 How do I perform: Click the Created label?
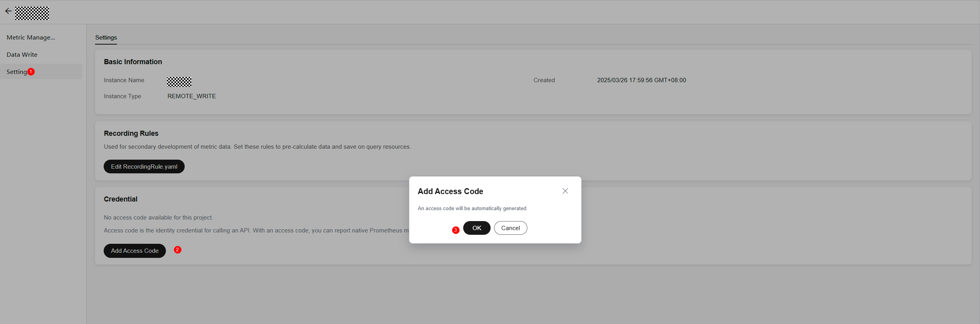[544, 80]
